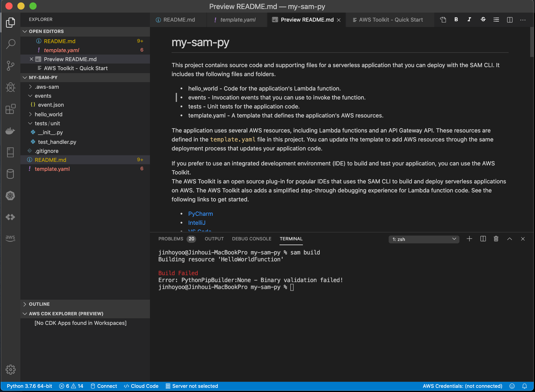Screen dimensions: 535x392
Task: Open the database cylinder icon in activity bar
Action: [10, 174]
